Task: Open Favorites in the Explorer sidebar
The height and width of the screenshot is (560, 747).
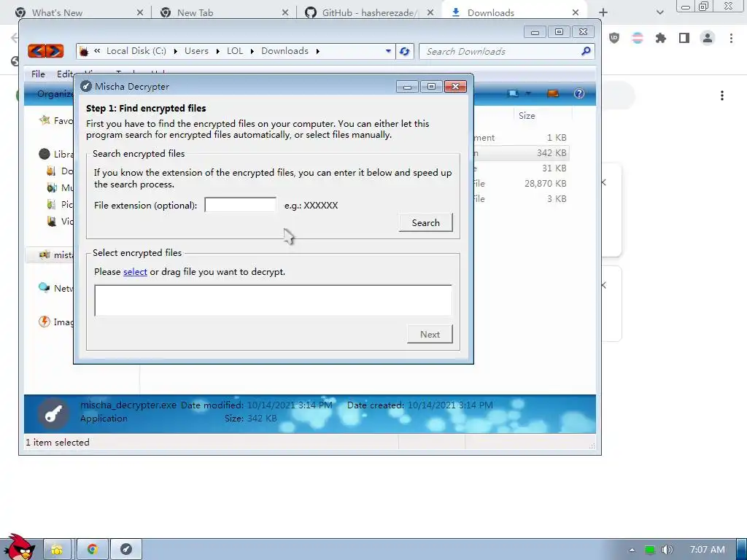Action: [56, 120]
